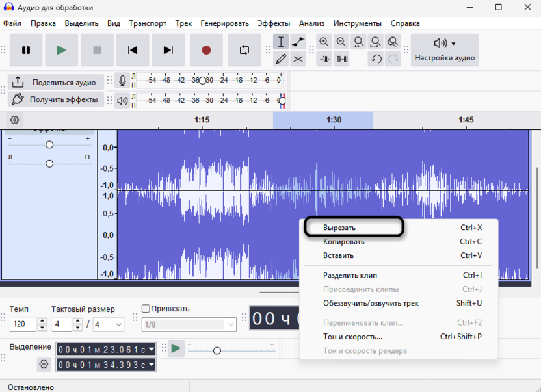Select the Envelope tool

[x=298, y=42]
